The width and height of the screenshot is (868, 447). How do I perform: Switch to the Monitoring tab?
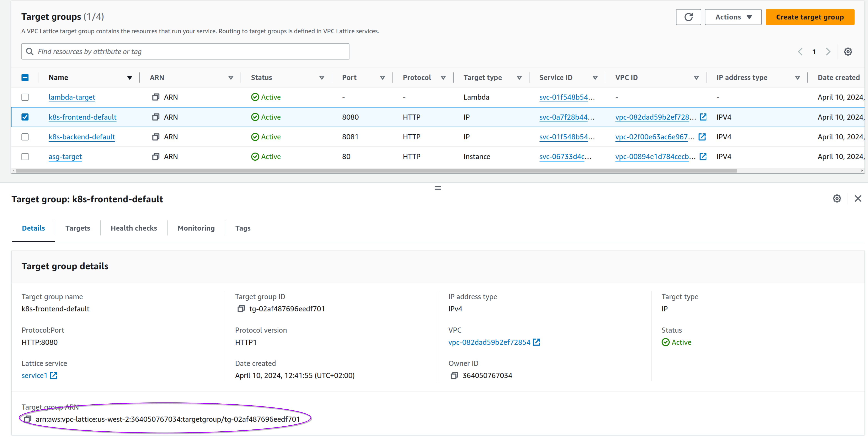[196, 228]
